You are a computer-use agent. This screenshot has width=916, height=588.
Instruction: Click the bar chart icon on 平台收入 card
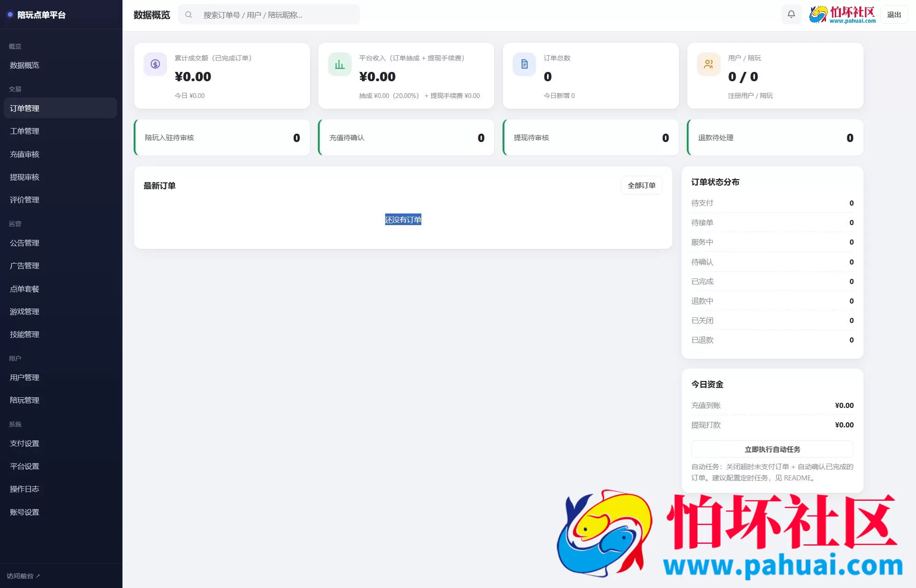click(x=340, y=64)
